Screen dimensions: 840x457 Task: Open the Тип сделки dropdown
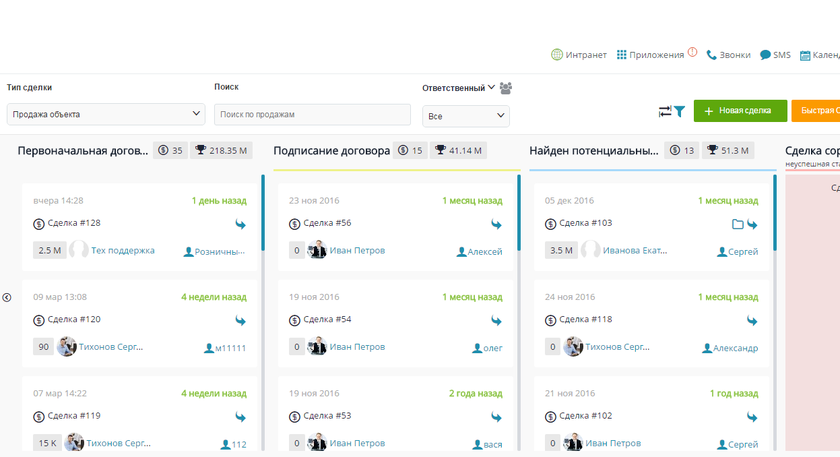[105, 115]
